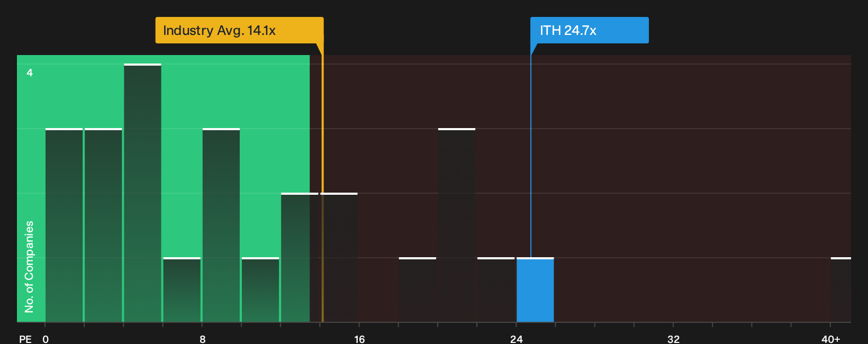
Task: Select the blue ITH histogram bar
Action: point(535,289)
